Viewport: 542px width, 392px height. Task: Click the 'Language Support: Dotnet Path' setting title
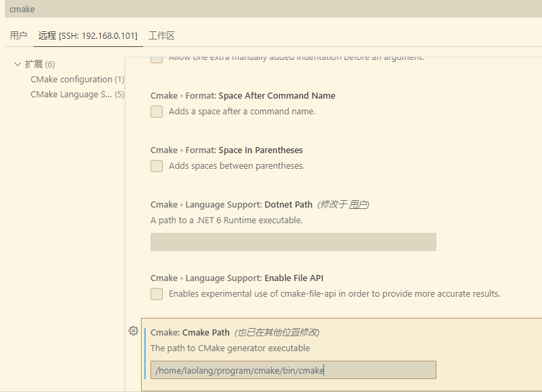click(249, 204)
